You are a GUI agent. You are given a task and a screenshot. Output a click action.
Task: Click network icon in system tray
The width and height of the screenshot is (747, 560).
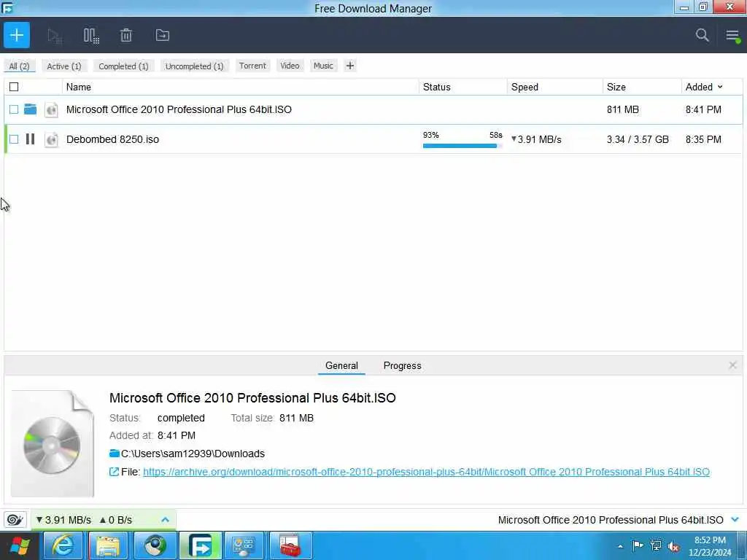tap(656, 545)
